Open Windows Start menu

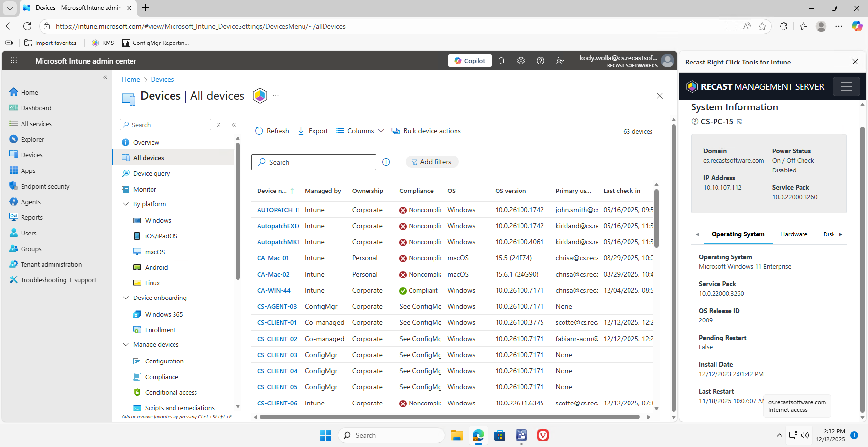[325, 435]
